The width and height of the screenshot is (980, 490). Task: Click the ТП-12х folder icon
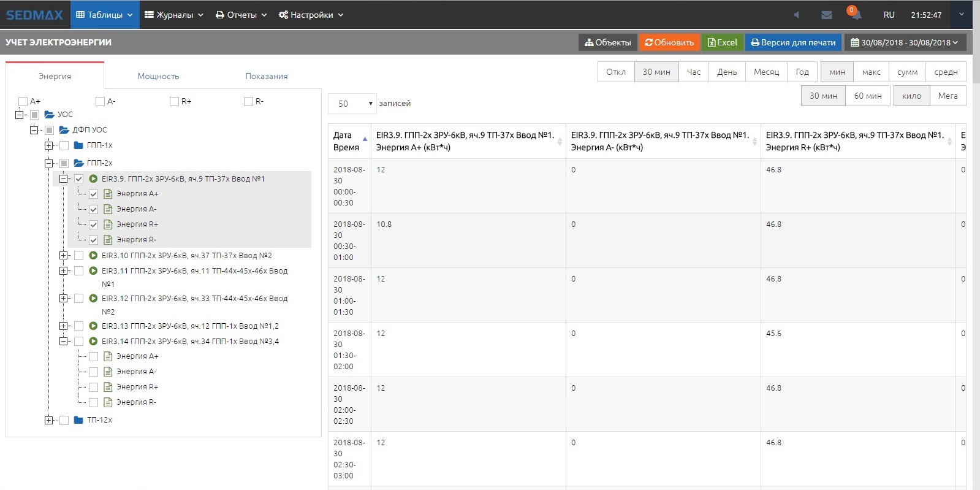78,420
